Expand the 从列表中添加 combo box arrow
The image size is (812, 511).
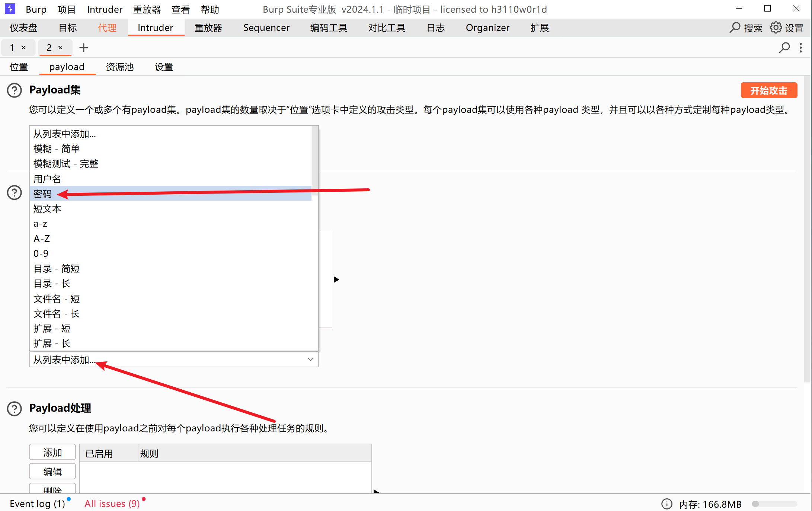coord(311,359)
